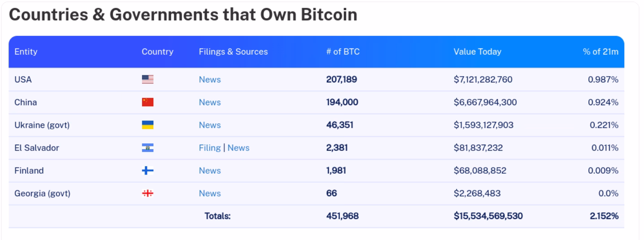This screenshot has height=240, width=644.
Task: Click the Georgia flag icon
Action: pyautogui.click(x=148, y=193)
